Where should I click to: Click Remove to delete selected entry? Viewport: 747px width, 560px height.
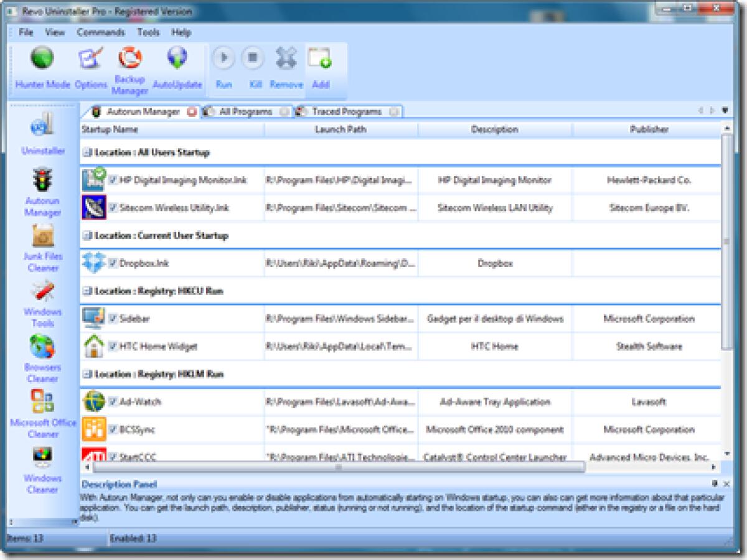point(285,59)
